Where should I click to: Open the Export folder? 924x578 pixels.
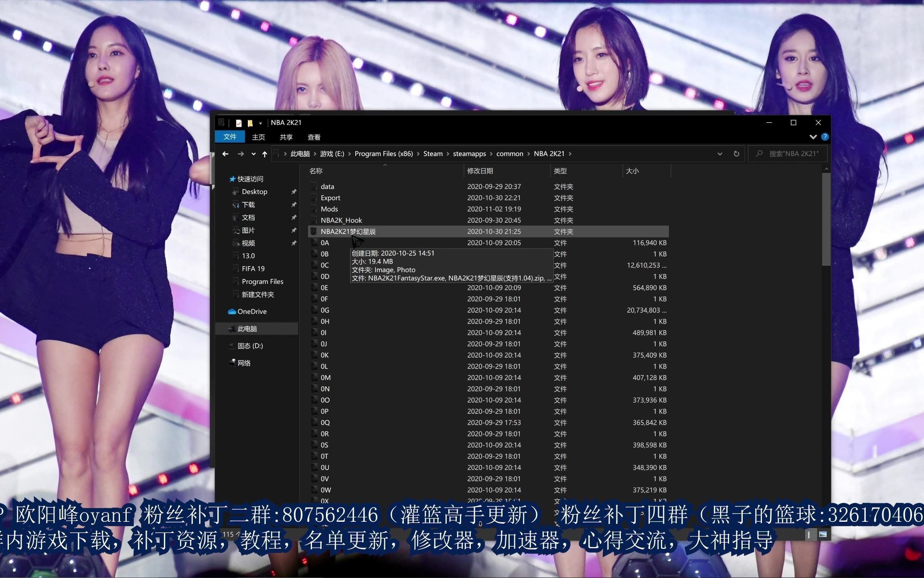[330, 198]
